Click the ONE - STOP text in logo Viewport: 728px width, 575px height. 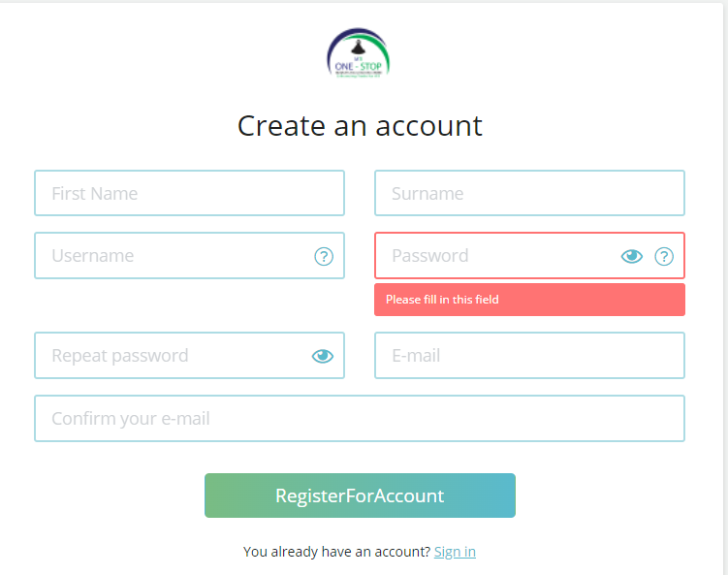(358, 67)
